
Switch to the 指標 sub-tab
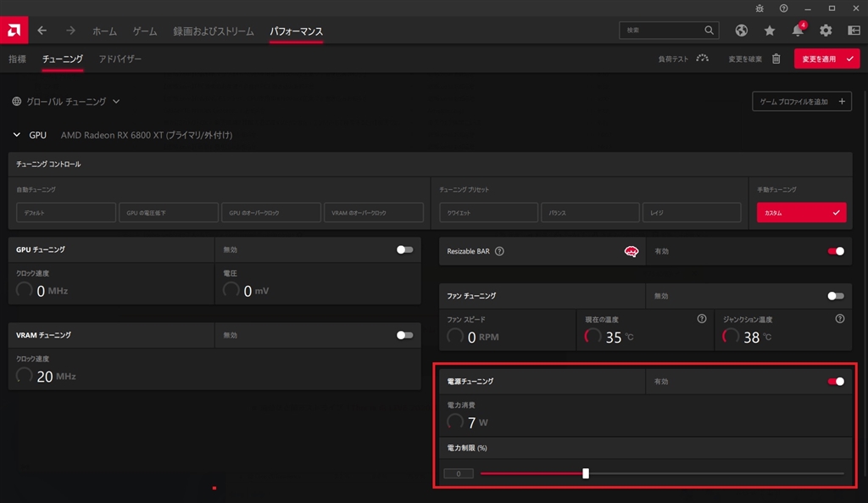click(x=17, y=59)
